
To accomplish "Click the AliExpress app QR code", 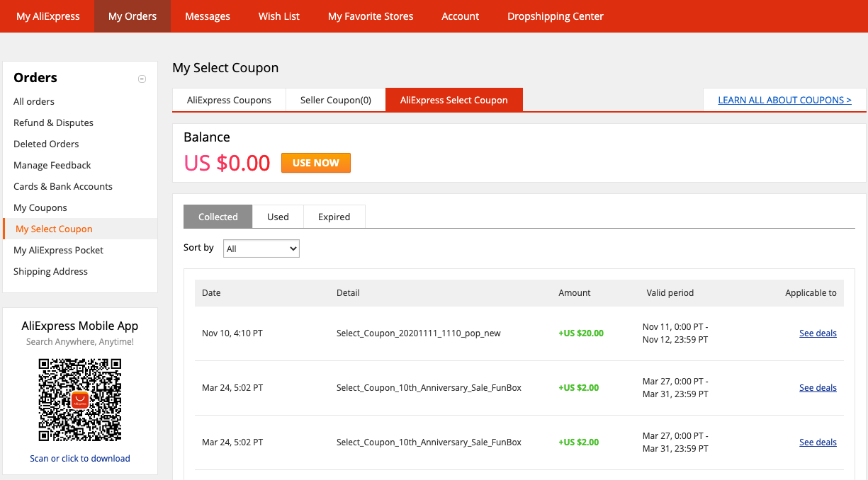I will pos(80,399).
